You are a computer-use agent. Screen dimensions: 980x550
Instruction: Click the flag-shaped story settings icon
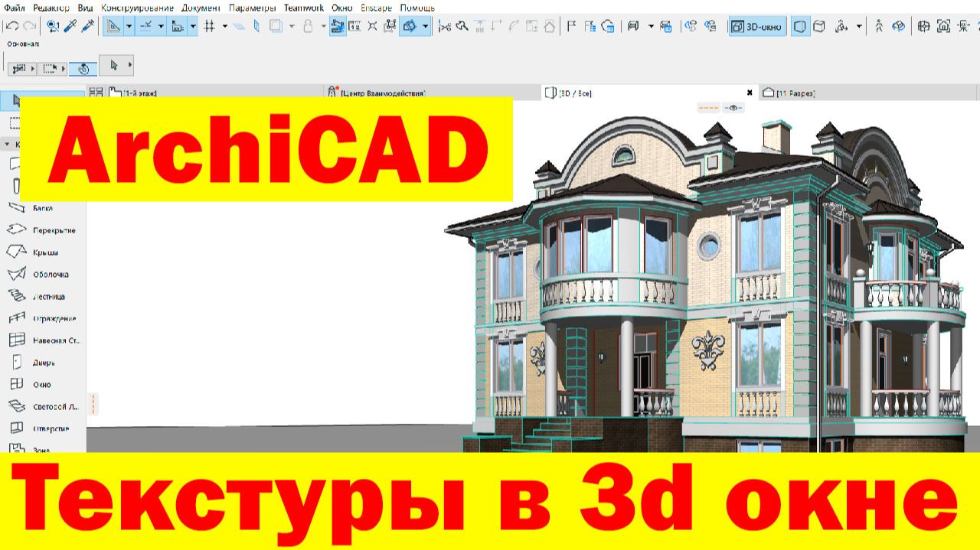(571, 26)
